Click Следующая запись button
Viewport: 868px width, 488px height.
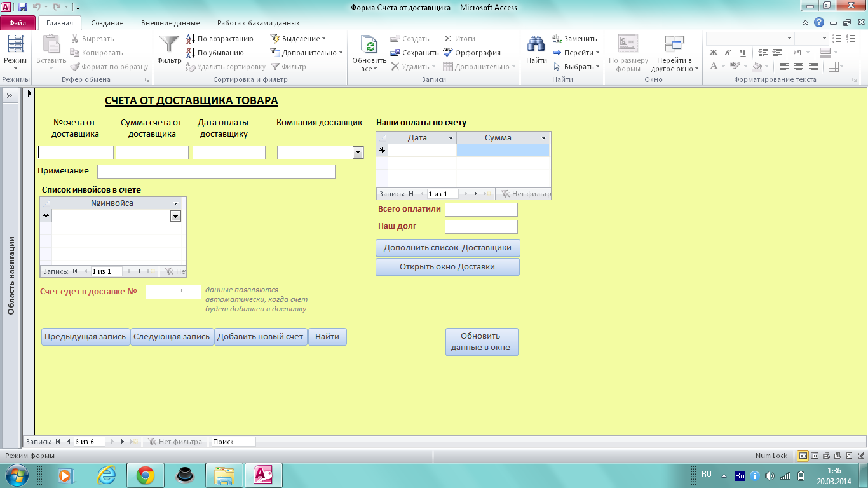172,337
